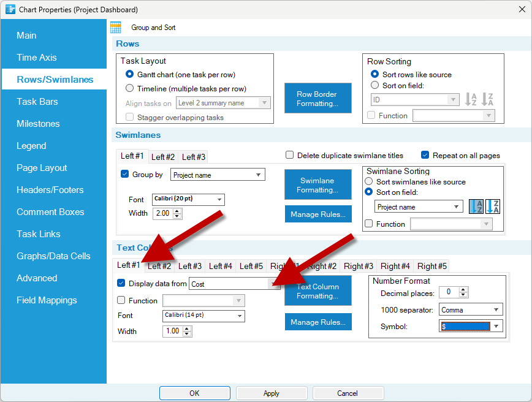Open Display data from Cost dropdown
The width and height of the screenshot is (532, 402).
(x=235, y=284)
